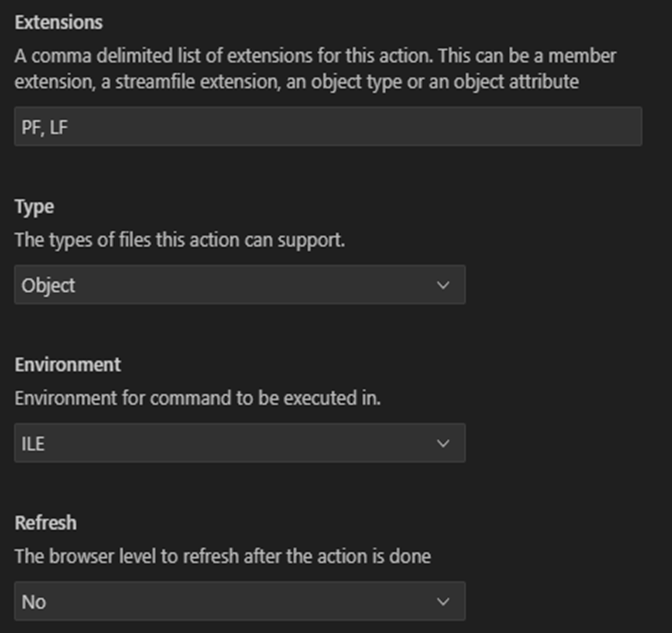672x633 pixels.
Task: Click the Type heading label
Action: [x=34, y=207]
